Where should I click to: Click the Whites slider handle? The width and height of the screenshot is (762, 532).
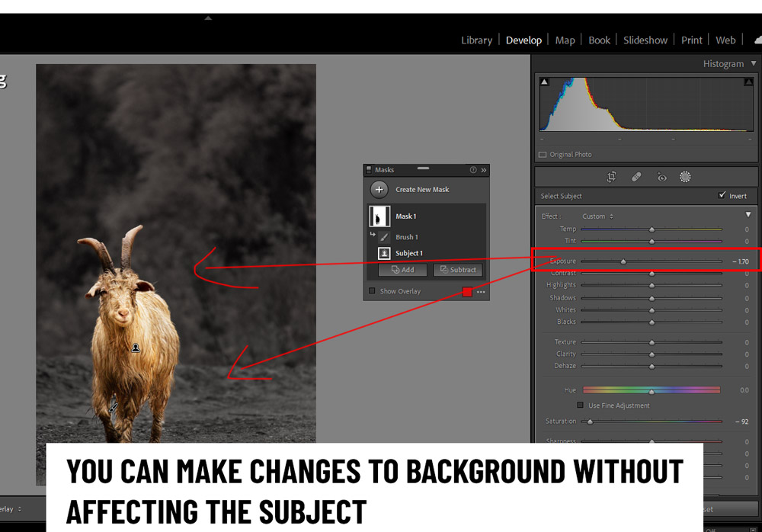pyautogui.click(x=652, y=310)
